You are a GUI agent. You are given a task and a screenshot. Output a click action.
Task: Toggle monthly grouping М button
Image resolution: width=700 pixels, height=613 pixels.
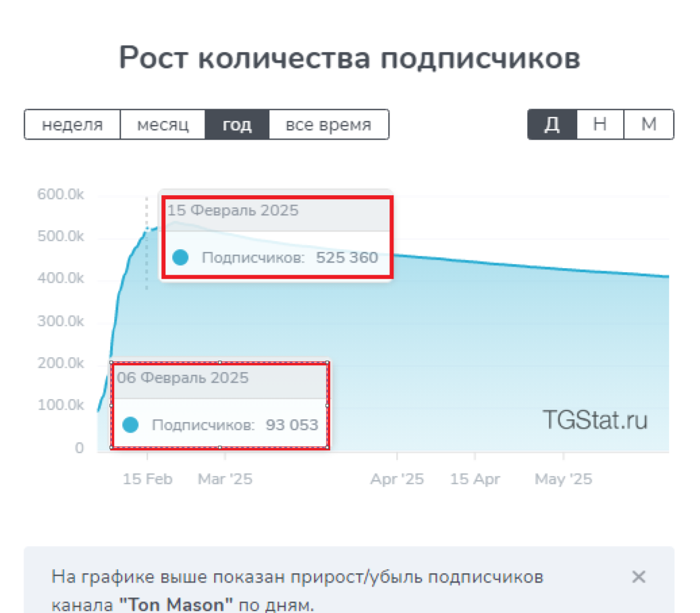click(649, 125)
